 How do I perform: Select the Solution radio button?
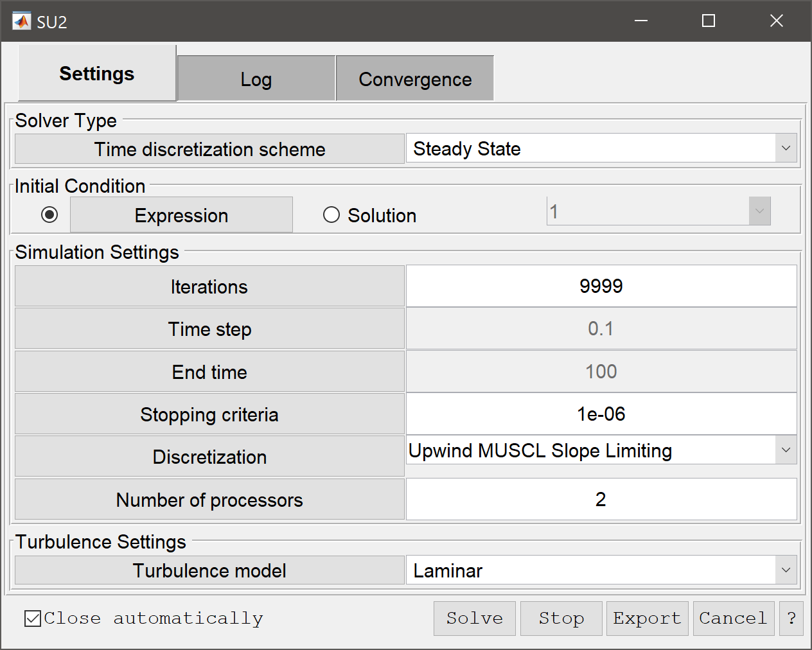(331, 215)
